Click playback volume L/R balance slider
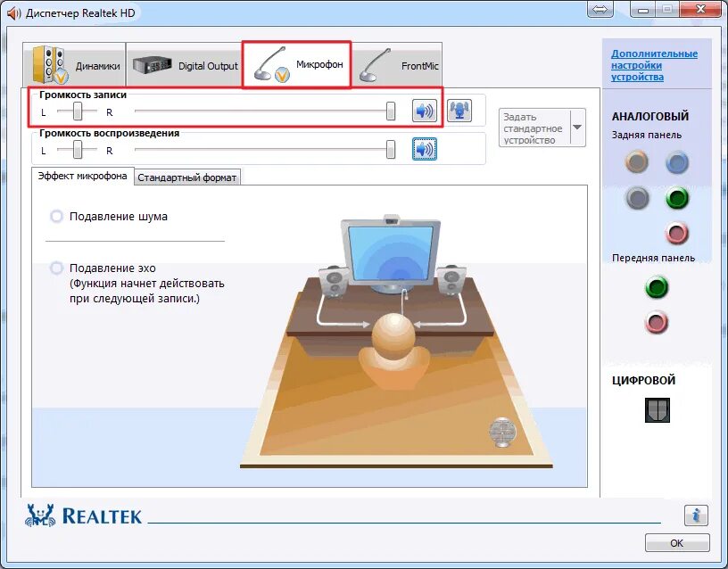Viewport: 728px width, 569px height. (x=77, y=150)
